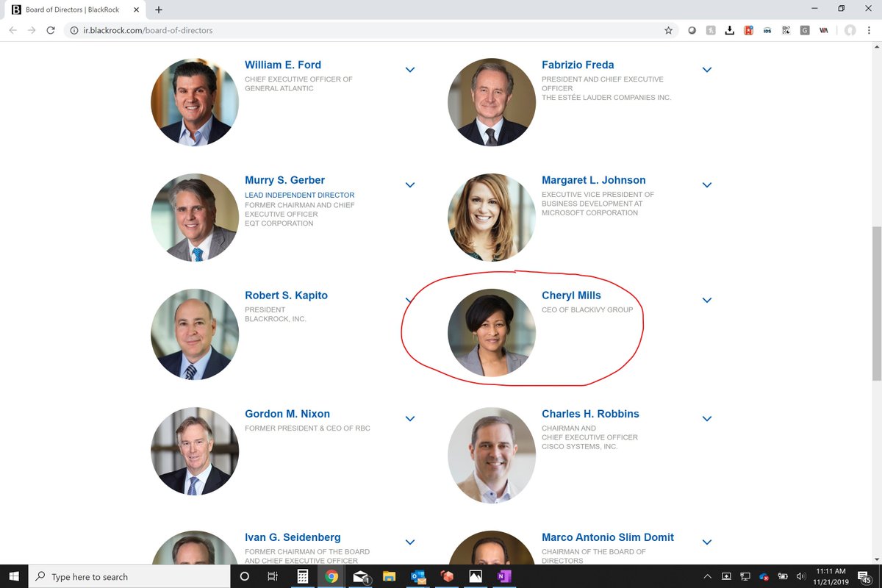
Task: Open a new browser tab
Action: click(159, 10)
